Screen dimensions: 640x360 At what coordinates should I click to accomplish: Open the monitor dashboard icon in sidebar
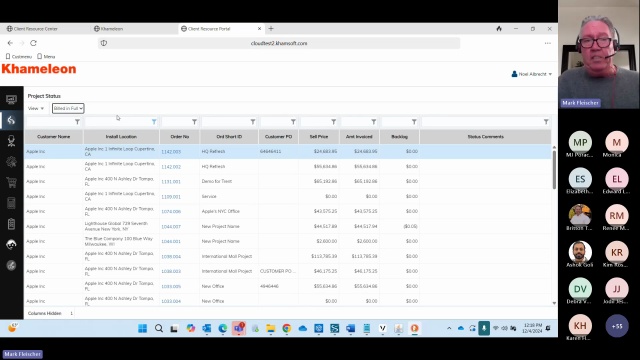click(x=11, y=99)
